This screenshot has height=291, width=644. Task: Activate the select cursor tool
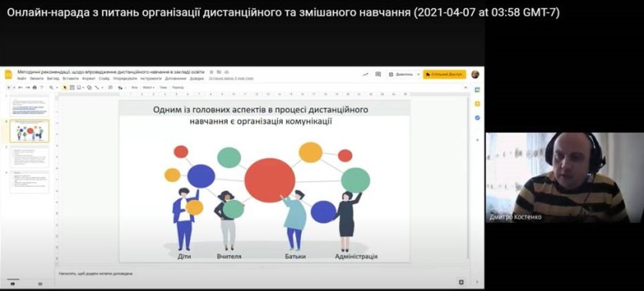(65, 87)
